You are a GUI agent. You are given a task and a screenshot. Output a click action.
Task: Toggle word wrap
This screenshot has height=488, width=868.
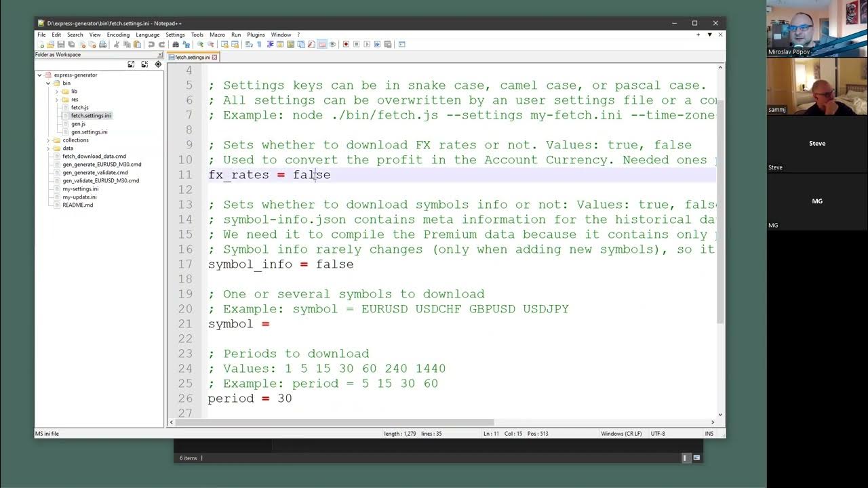click(249, 45)
